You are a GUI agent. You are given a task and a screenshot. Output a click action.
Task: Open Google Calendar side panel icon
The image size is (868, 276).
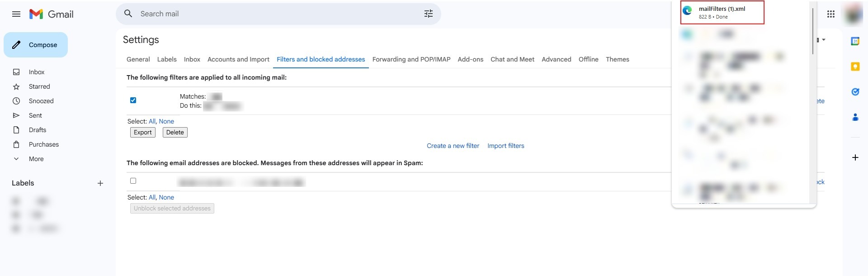(x=855, y=41)
